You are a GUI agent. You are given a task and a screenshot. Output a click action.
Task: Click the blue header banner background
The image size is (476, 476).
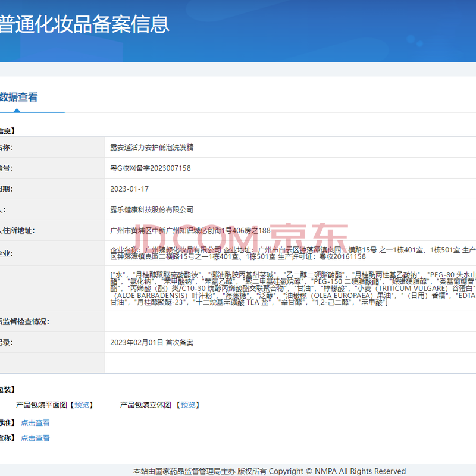coord(327,30)
